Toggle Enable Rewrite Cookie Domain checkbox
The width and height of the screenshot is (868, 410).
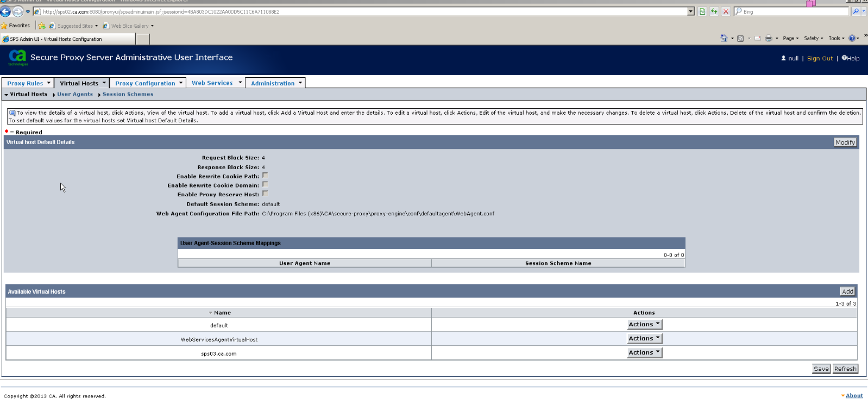click(x=265, y=184)
